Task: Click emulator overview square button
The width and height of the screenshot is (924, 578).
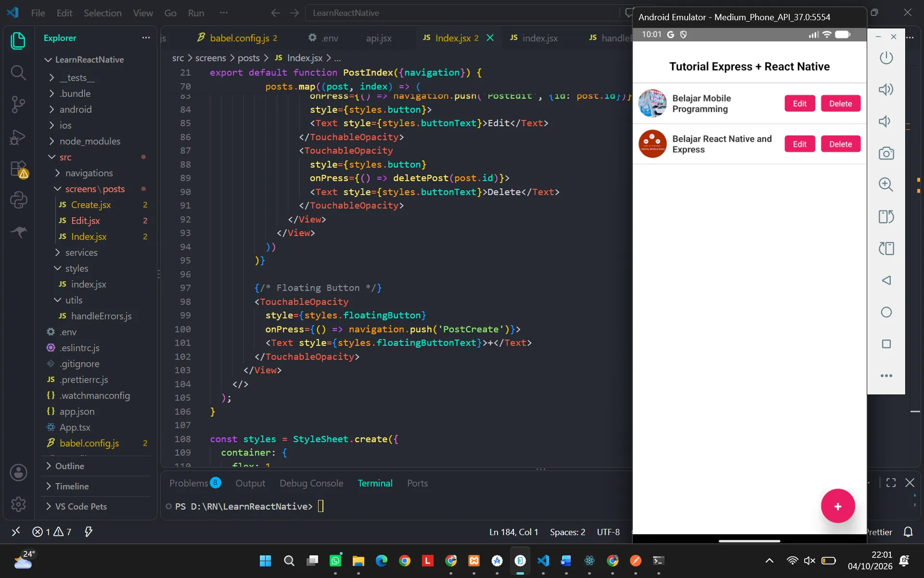Action: (886, 344)
